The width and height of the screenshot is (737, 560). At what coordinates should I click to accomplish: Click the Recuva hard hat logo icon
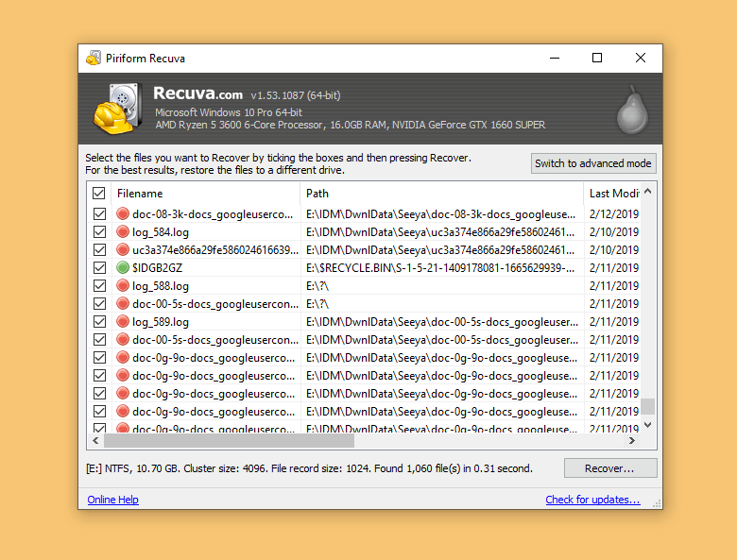tap(118, 109)
